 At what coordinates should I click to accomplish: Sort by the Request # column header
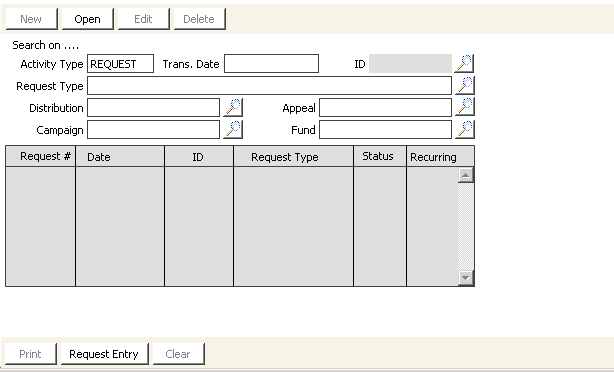(40, 156)
